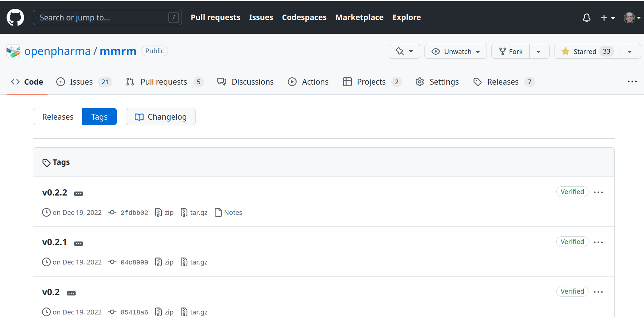This screenshot has height=317, width=644.
Task: Open commit 2fdbb02
Action: [x=134, y=213]
